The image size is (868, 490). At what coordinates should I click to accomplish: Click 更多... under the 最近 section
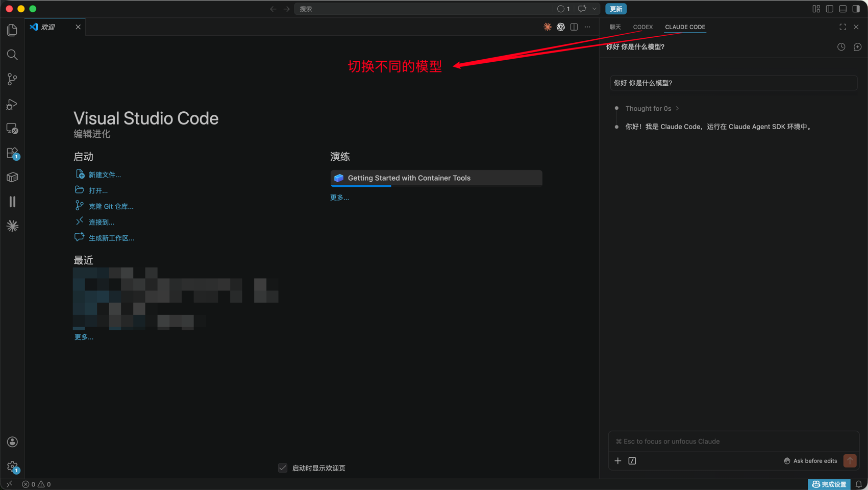coord(84,337)
